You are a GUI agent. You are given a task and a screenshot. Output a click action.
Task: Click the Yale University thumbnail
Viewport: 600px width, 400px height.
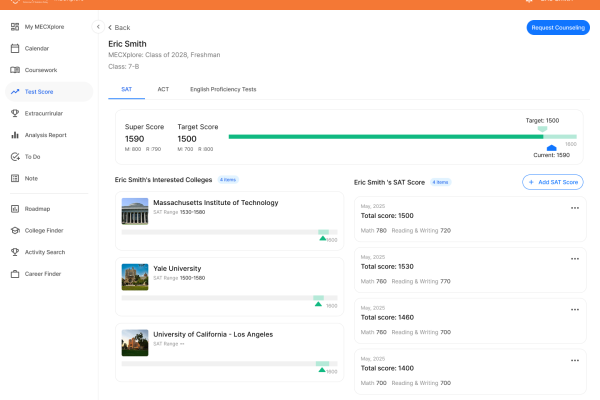click(135, 277)
